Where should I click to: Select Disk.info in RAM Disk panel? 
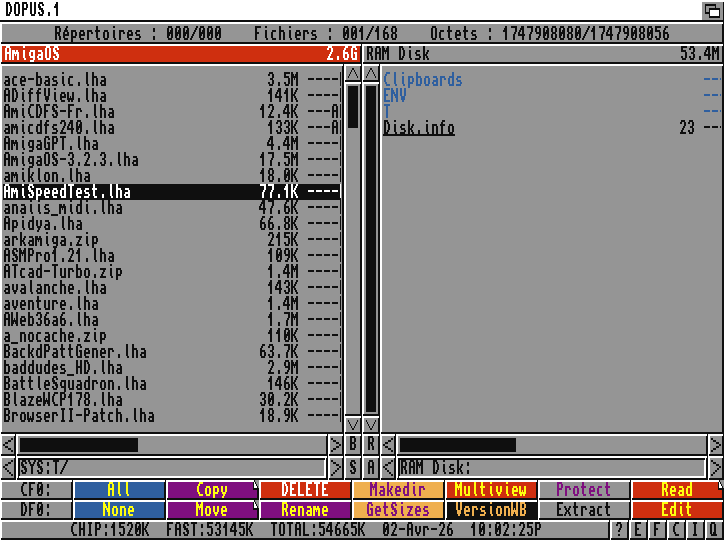click(x=419, y=128)
